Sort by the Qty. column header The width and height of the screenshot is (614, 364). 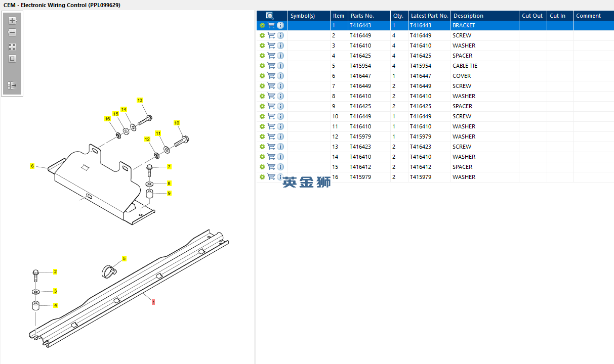[399, 16]
